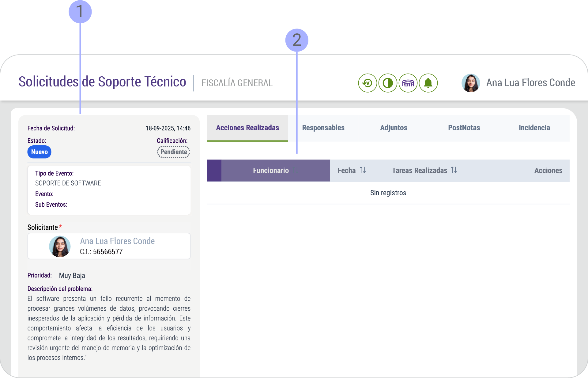Open the Prioridad Muy Baja selector

pos(72,275)
